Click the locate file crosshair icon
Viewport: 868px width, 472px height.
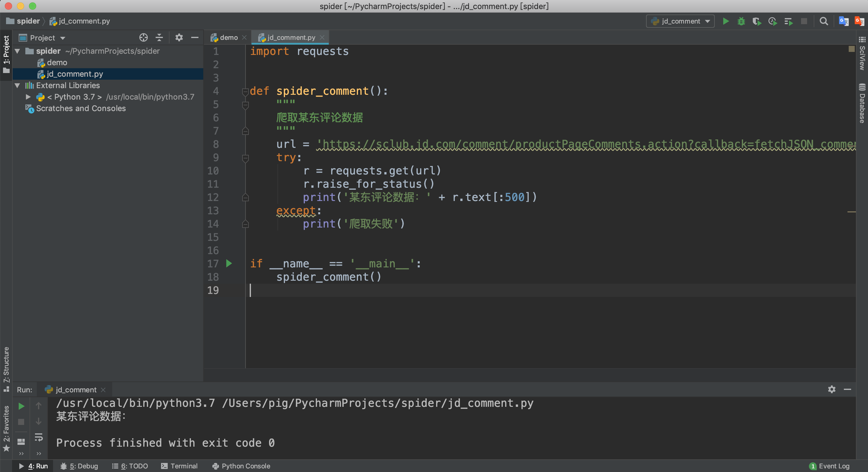(144, 37)
